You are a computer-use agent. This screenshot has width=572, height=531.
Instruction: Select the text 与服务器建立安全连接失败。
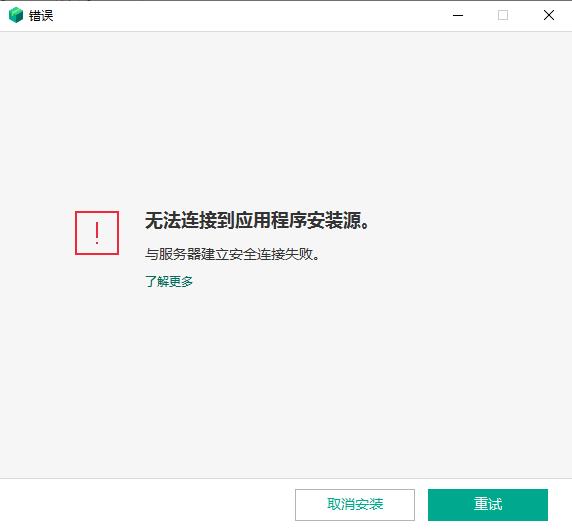click(x=232, y=254)
